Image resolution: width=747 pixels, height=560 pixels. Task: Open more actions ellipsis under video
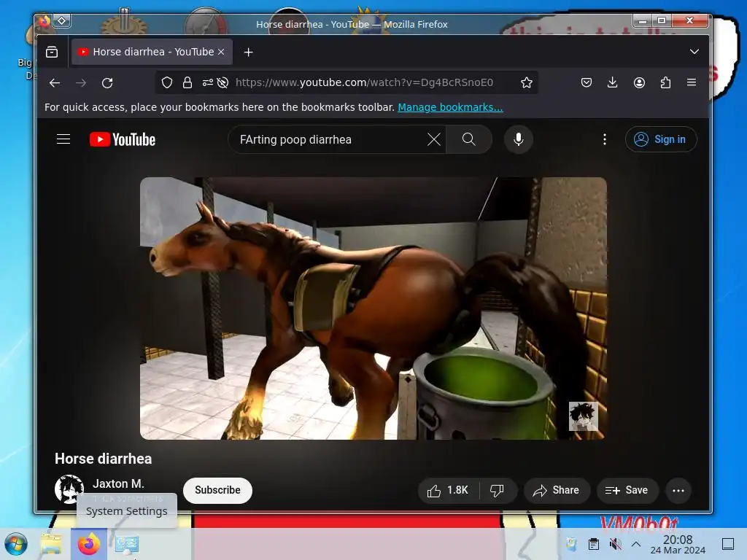[x=678, y=491]
